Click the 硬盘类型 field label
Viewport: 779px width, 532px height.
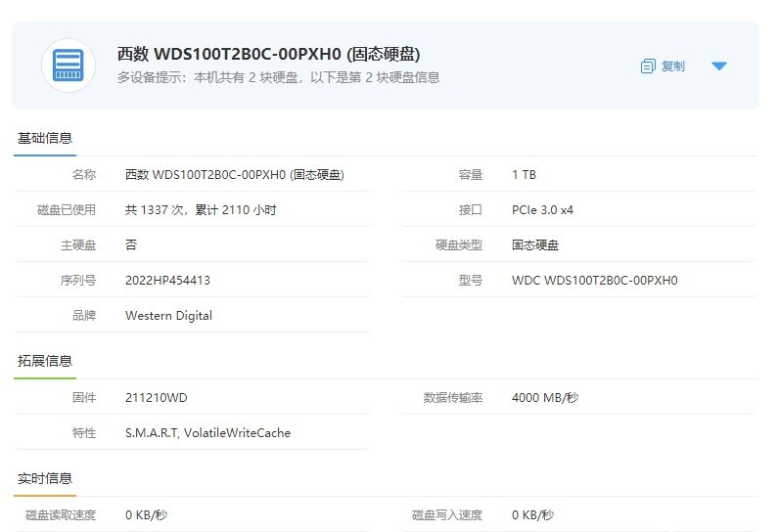click(x=459, y=245)
